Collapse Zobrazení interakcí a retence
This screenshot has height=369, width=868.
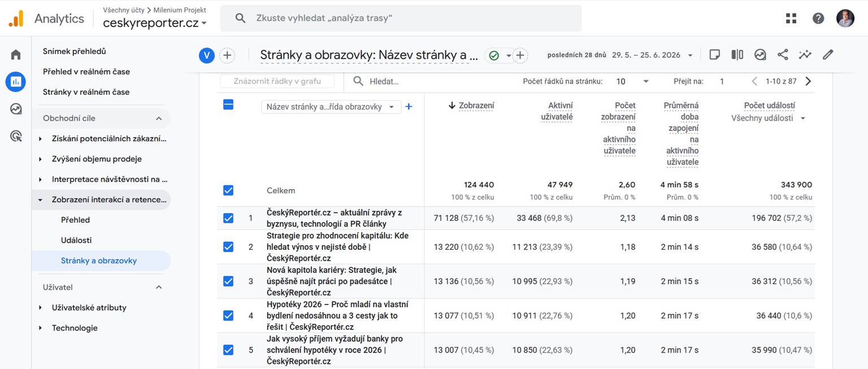click(x=40, y=199)
